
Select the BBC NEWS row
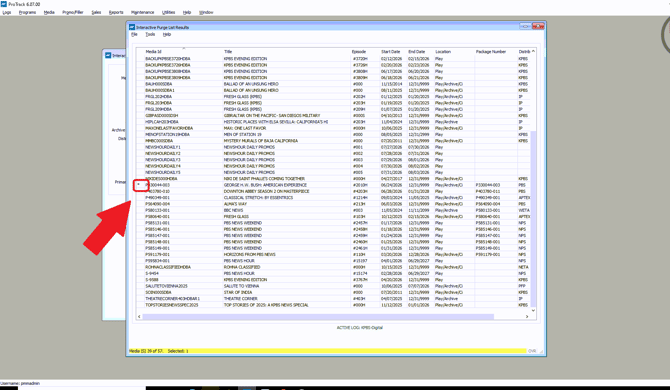pyautogui.click(x=333, y=210)
